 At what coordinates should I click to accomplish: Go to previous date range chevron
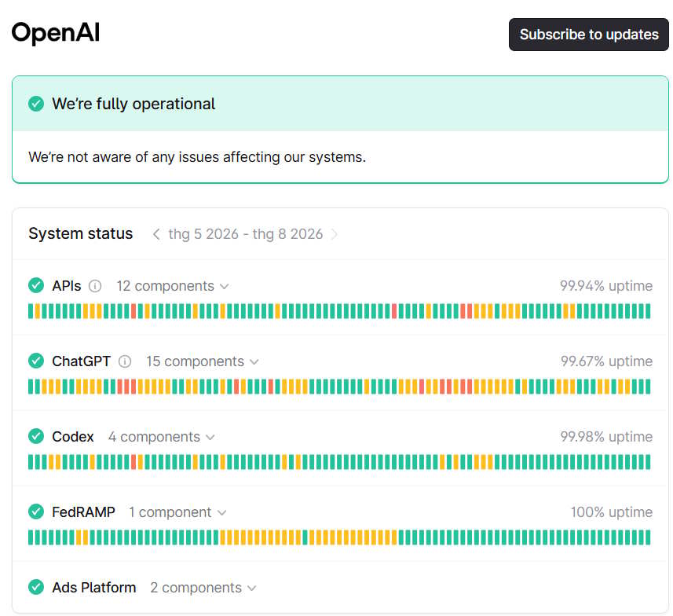(x=156, y=234)
